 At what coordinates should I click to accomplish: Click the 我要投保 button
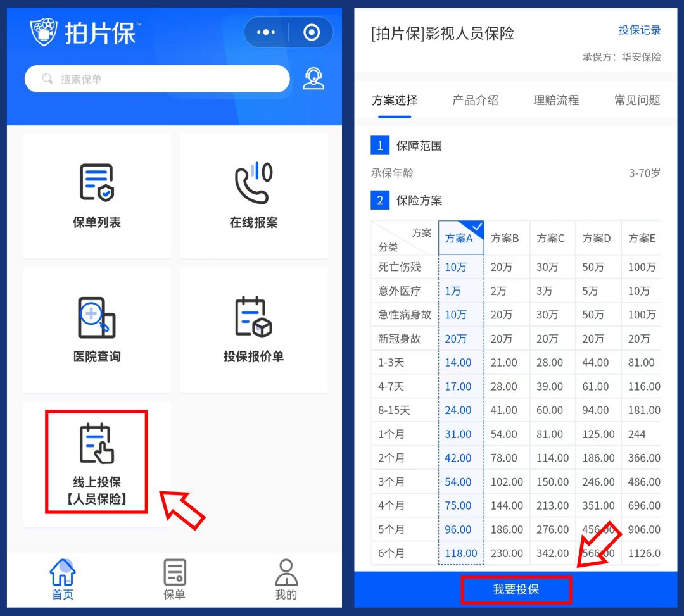516,589
